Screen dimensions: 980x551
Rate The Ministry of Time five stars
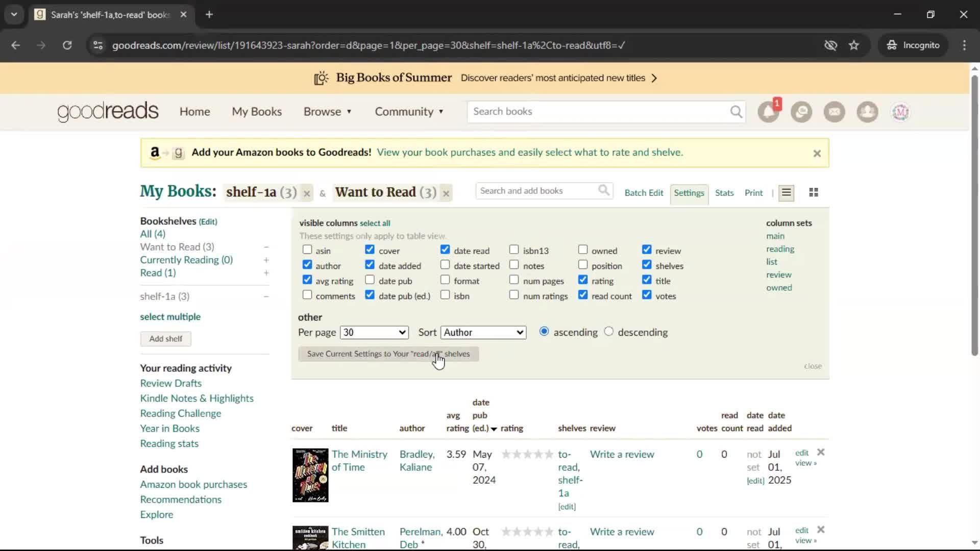549,454
